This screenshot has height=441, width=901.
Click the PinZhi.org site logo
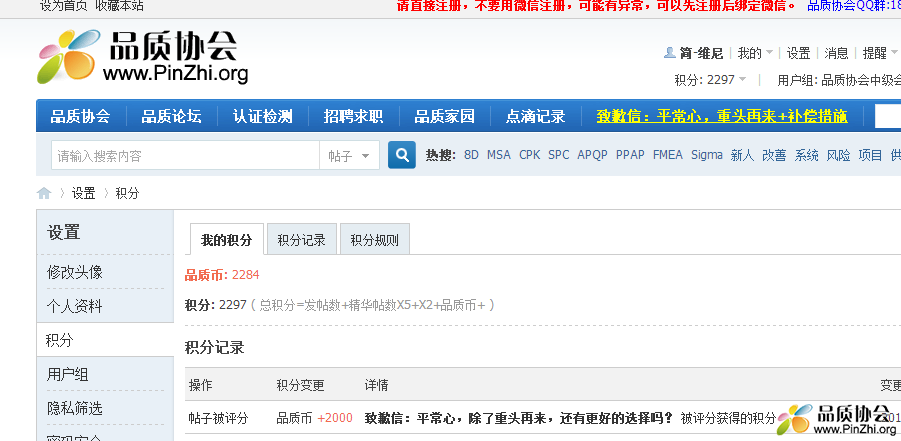click(x=143, y=56)
